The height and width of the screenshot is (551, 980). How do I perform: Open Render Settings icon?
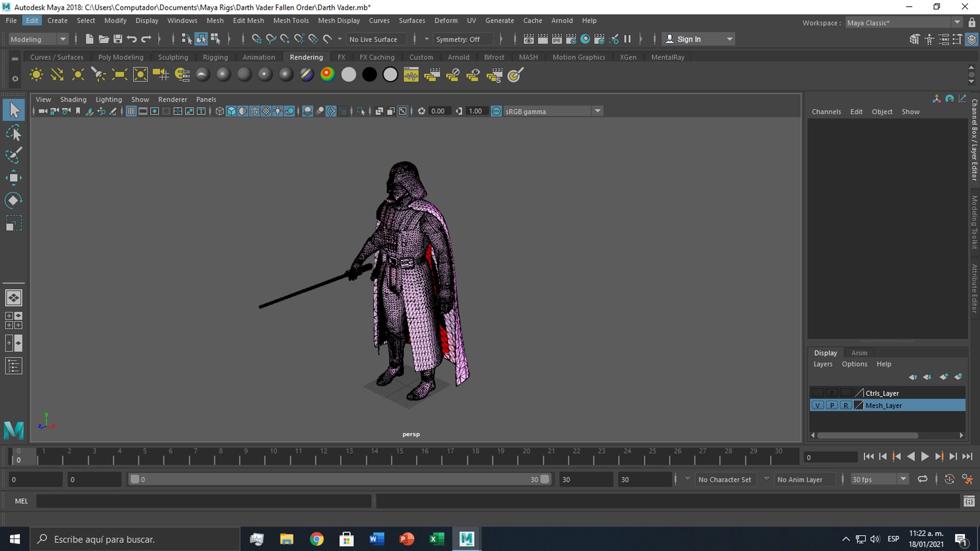[x=571, y=39]
